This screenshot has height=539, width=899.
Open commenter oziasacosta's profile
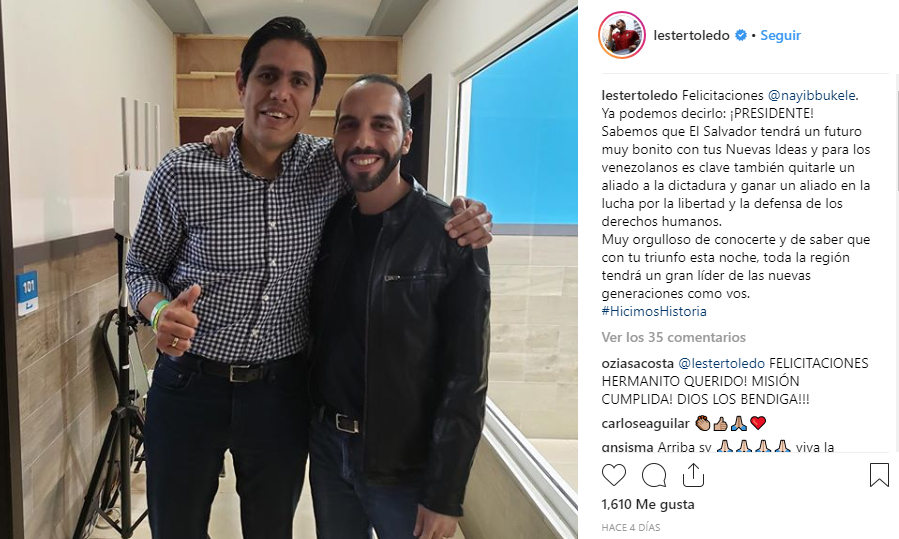coord(638,364)
